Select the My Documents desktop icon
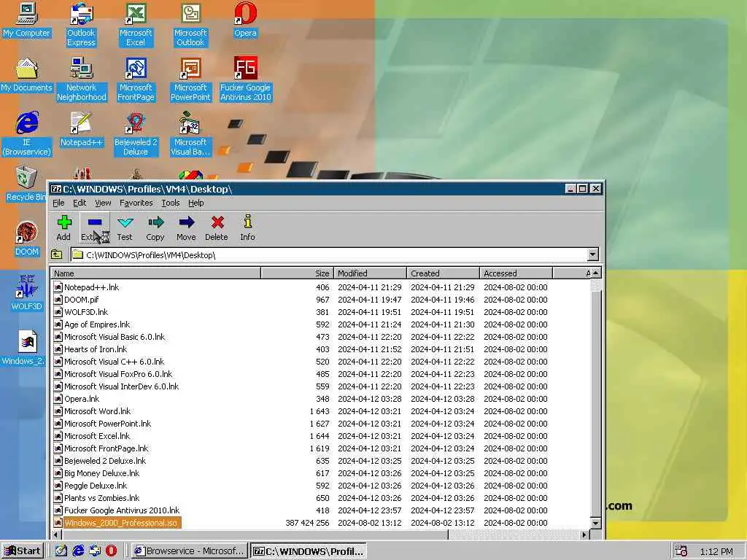The width and height of the screenshot is (747, 560). click(x=26, y=75)
